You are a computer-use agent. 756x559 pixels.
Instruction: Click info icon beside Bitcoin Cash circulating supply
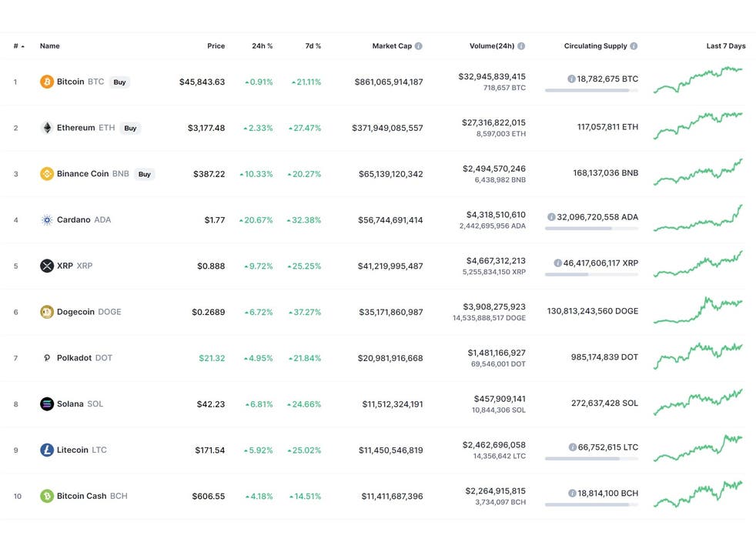[x=572, y=493]
